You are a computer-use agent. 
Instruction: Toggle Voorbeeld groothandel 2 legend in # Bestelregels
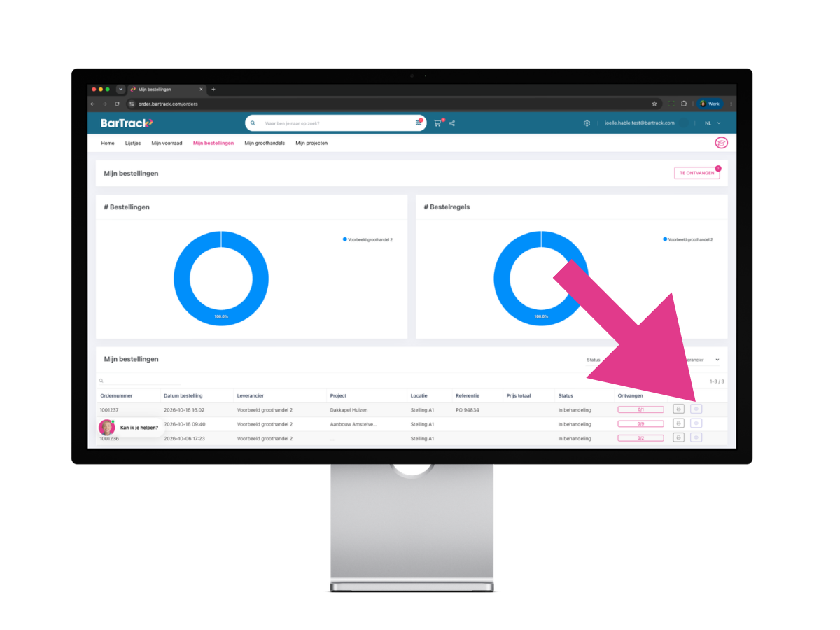[x=688, y=239]
